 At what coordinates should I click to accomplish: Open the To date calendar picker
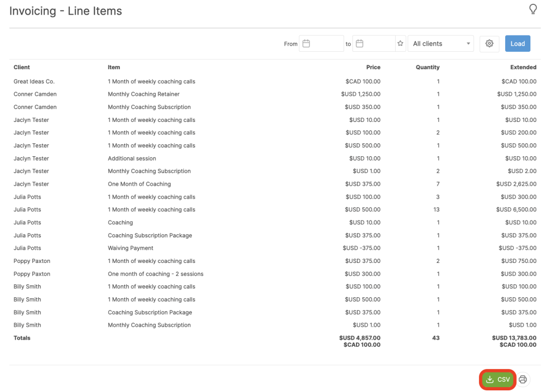point(360,44)
